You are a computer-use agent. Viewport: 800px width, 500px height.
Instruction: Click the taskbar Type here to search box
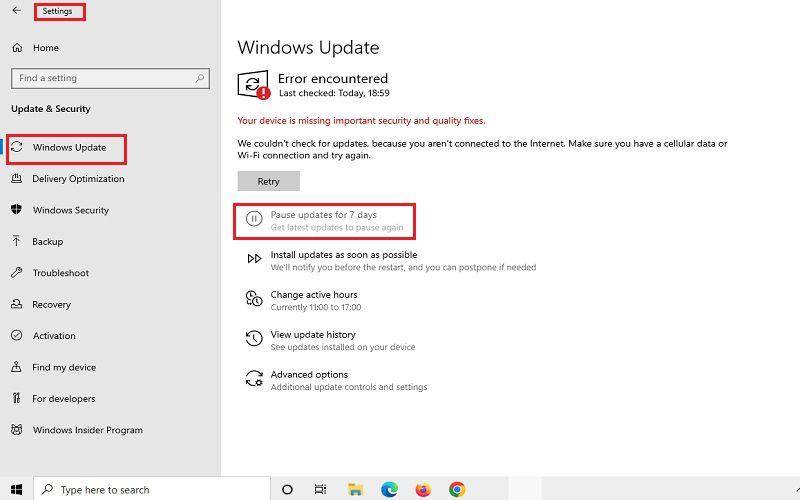pos(152,489)
